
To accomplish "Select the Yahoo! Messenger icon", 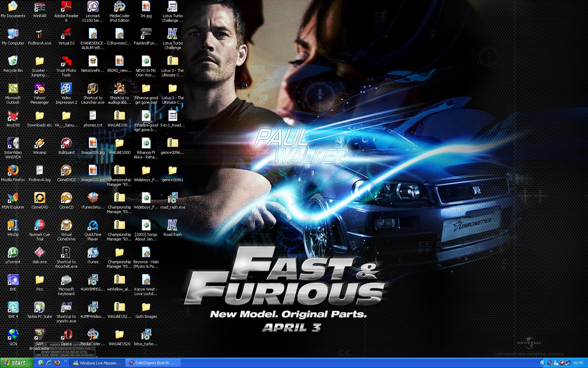I will click(x=40, y=94).
